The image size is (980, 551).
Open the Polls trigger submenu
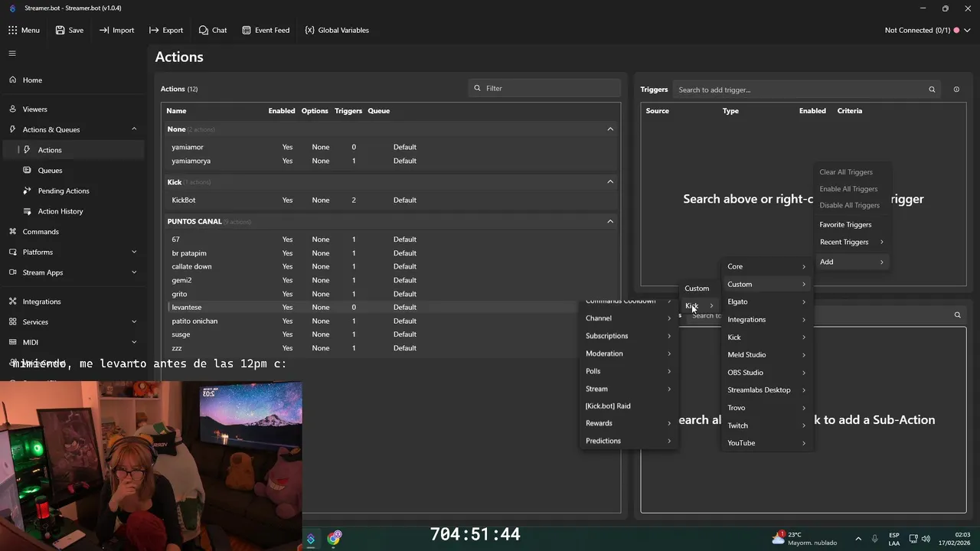[x=628, y=371]
